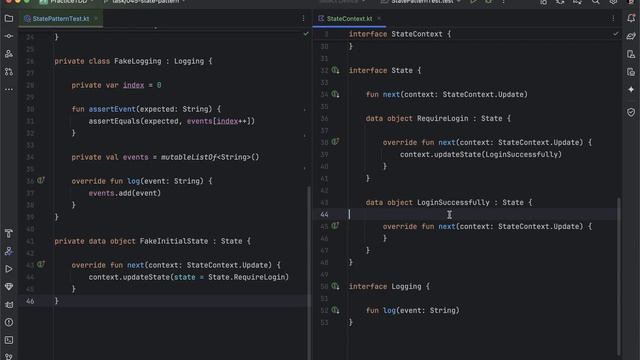Click line number 44 in right gutter

click(x=324, y=214)
